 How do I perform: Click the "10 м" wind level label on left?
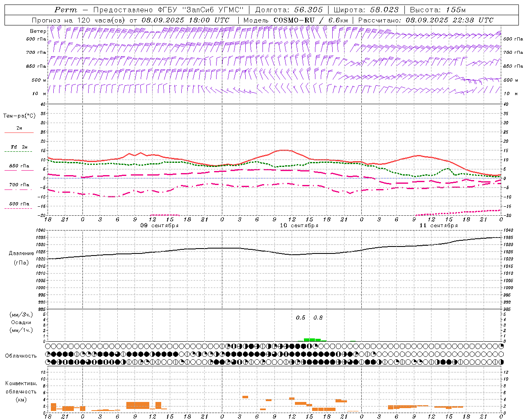coord(39,94)
